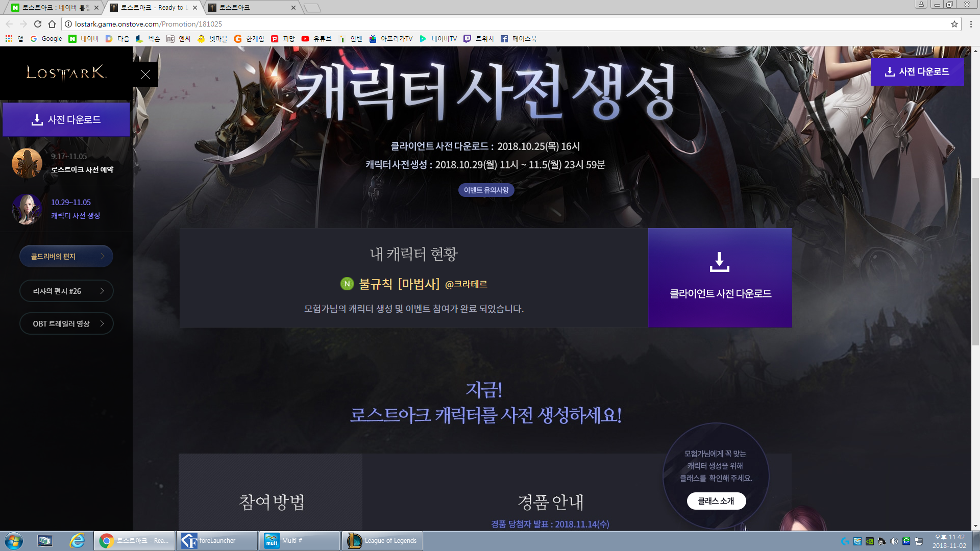
Task: Open the Facebook (페이스북) bookmark
Action: click(519, 39)
